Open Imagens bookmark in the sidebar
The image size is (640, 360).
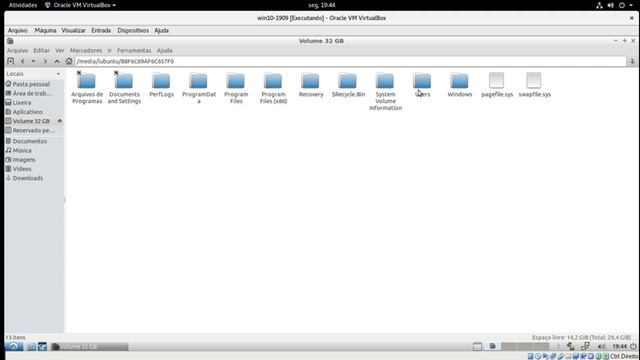click(24, 160)
